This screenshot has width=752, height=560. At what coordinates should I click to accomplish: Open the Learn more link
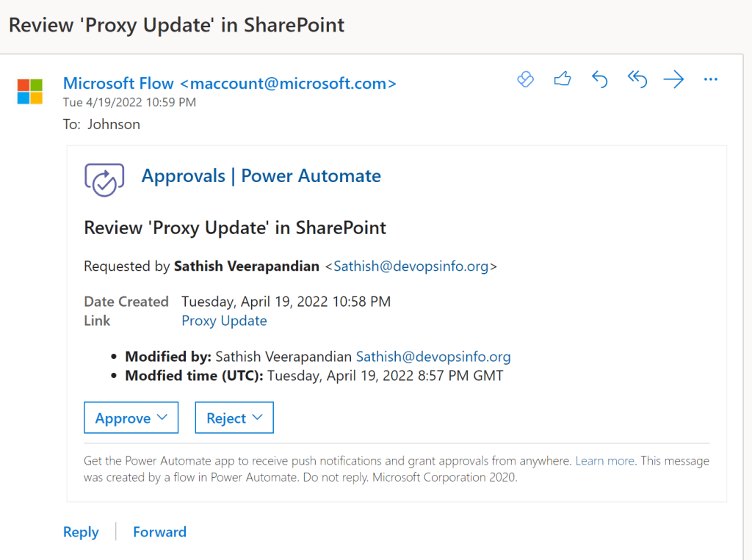click(x=604, y=461)
